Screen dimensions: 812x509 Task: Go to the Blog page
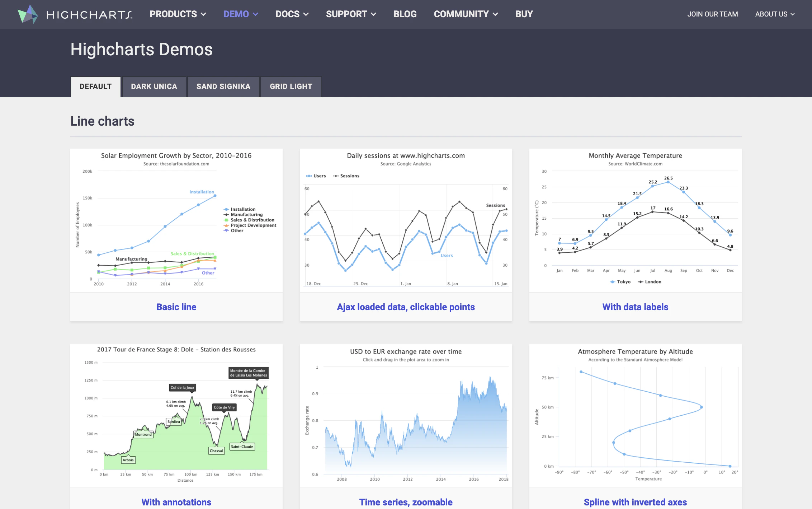point(405,14)
